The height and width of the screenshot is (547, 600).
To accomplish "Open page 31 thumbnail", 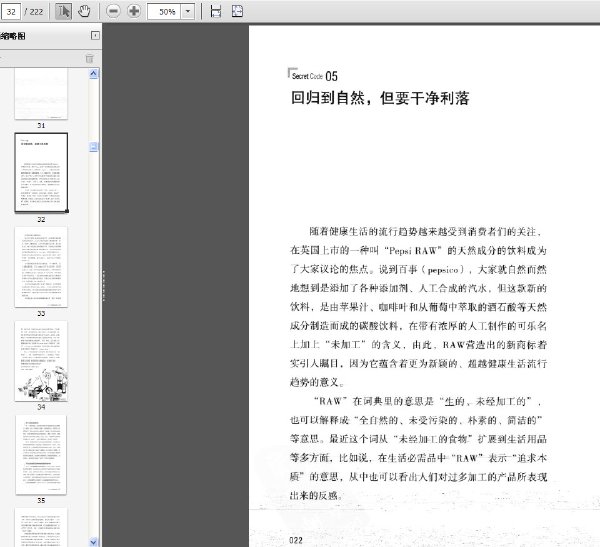I will click(x=41, y=94).
